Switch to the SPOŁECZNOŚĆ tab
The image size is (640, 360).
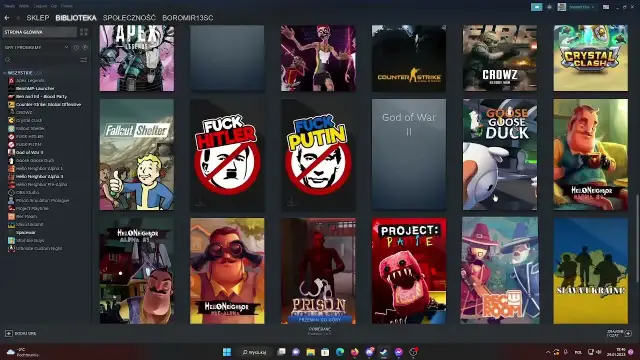click(x=129, y=18)
